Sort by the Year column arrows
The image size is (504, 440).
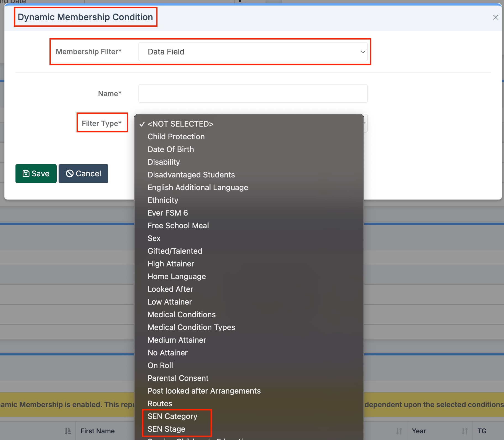tap(464, 431)
